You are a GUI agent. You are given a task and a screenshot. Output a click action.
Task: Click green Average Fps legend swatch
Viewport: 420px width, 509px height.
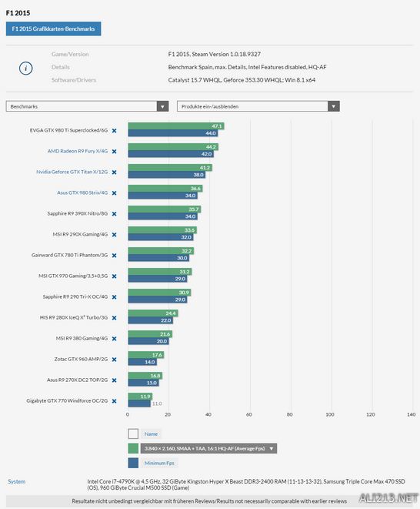click(133, 448)
